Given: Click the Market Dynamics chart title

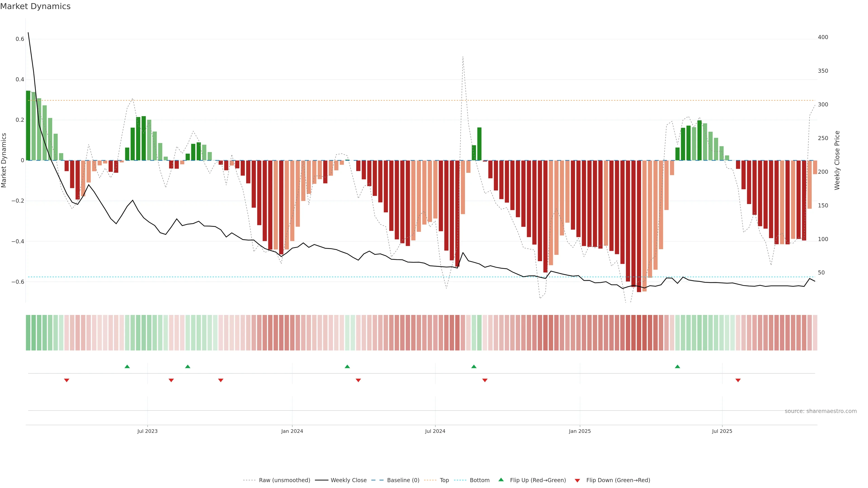Looking at the screenshot, I should click(35, 6).
